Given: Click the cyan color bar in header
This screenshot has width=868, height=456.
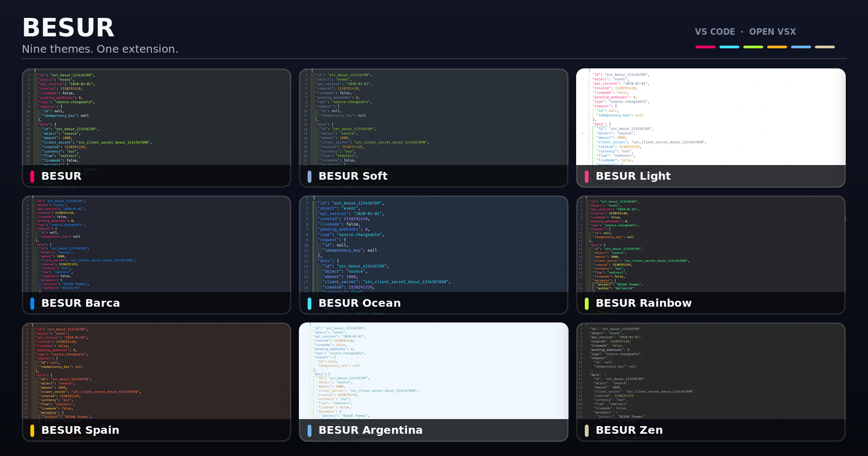Looking at the screenshot, I should (x=729, y=47).
